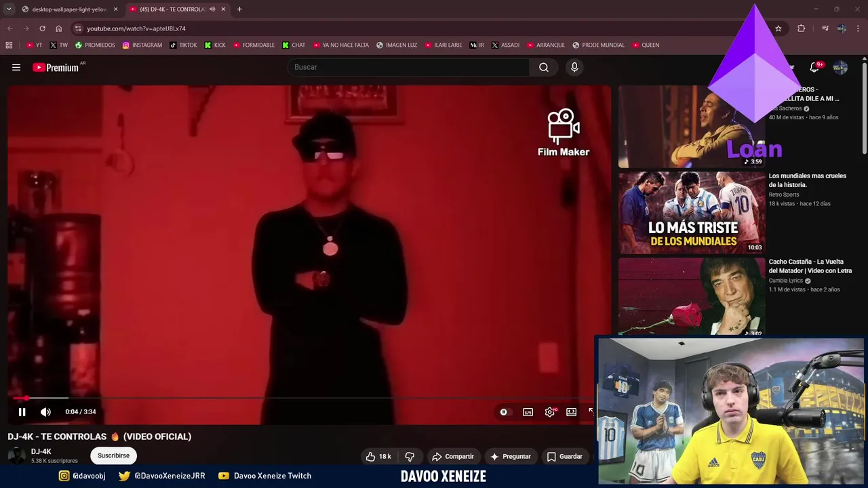Dislike the video with thumbs down
The width and height of the screenshot is (868, 488).
point(410,456)
